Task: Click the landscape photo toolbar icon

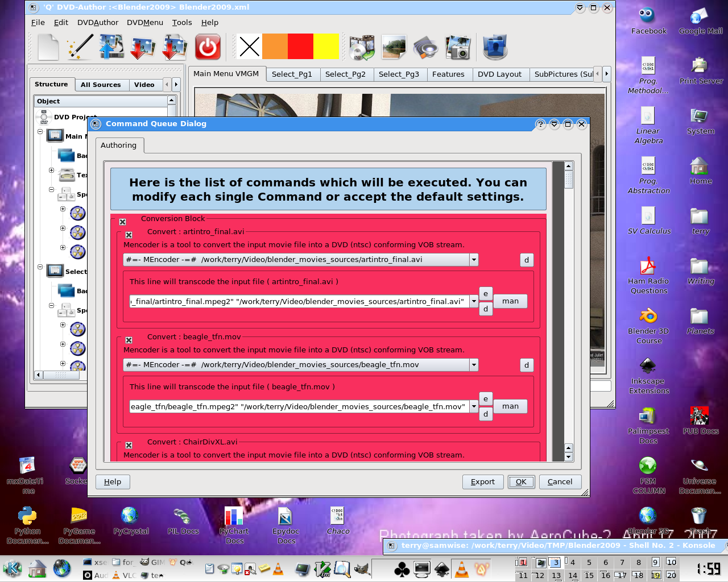Action: (x=394, y=47)
